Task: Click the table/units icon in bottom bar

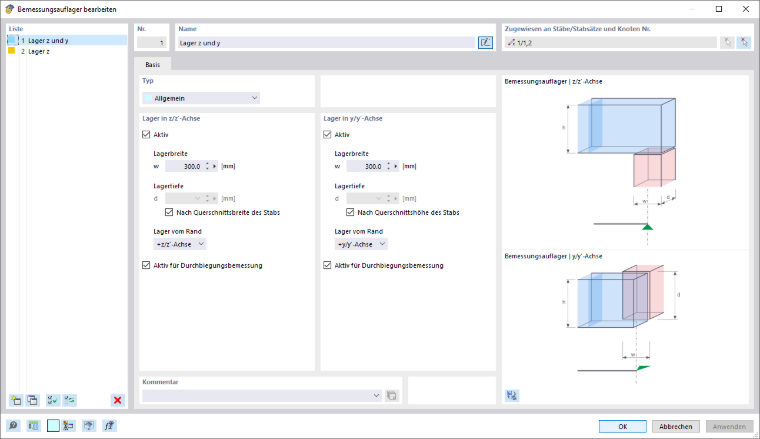Action: (33, 426)
